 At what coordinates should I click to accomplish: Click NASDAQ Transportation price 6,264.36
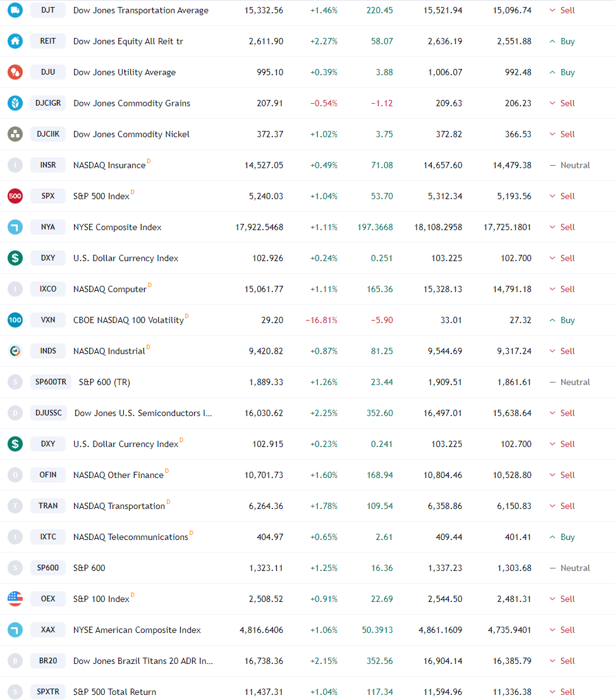click(x=266, y=506)
